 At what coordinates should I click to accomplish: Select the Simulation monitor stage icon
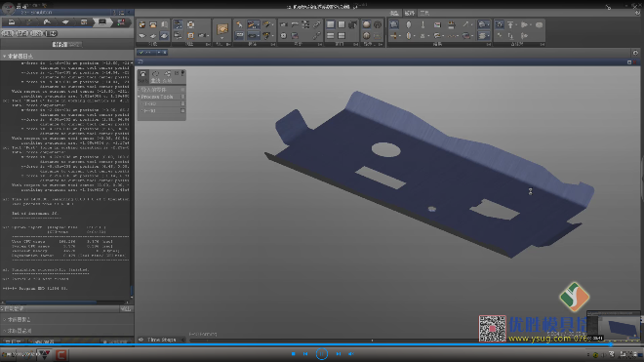point(101,22)
